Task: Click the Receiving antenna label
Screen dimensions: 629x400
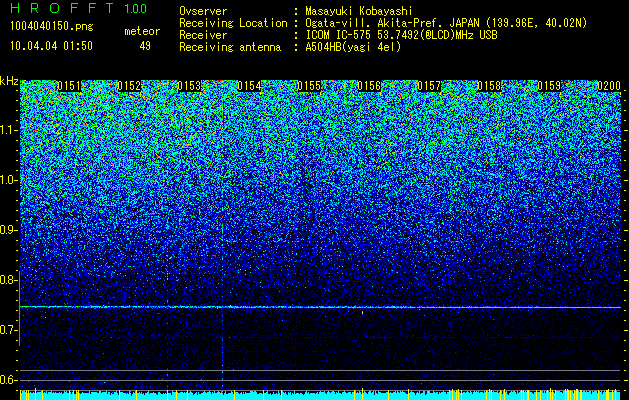Action: 230,47
